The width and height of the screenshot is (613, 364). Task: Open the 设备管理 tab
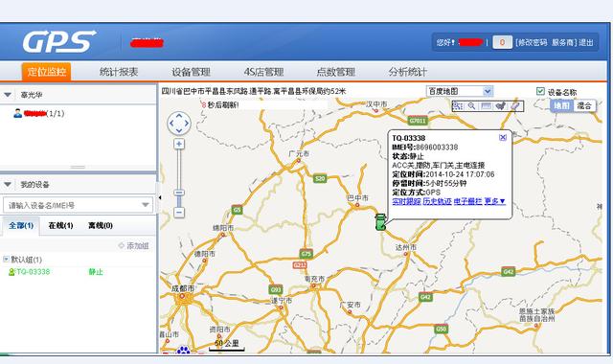coord(192,72)
